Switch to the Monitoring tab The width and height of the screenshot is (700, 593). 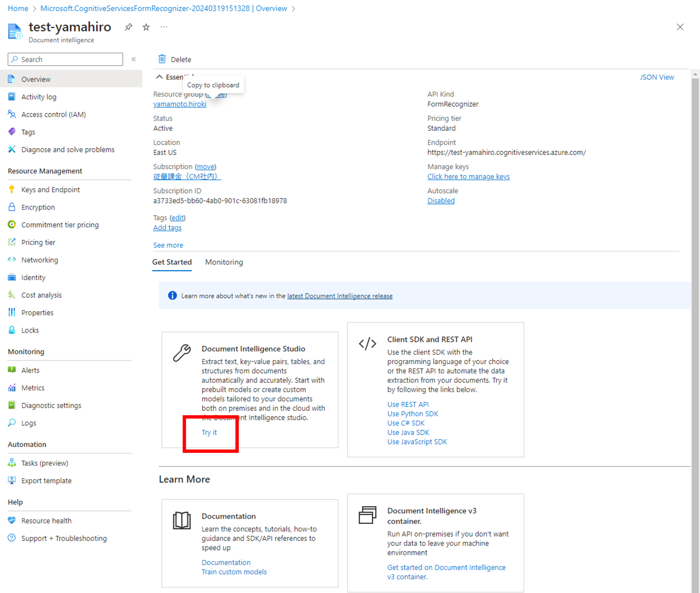pos(224,262)
